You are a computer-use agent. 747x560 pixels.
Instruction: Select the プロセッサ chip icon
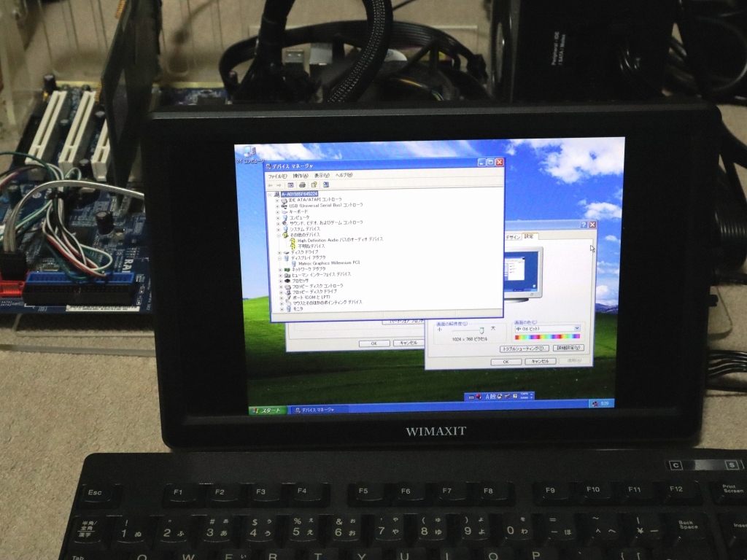(287, 281)
